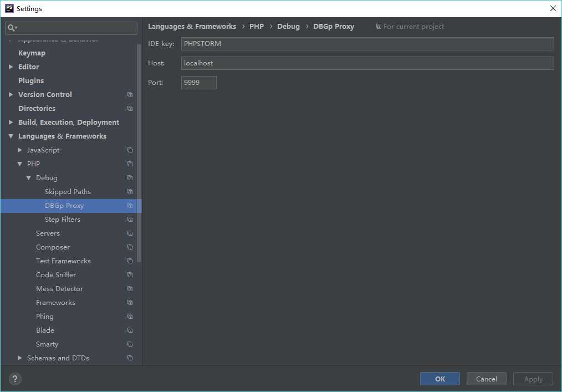Open the Servers settings page
This screenshot has height=392, width=562.
point(48,233)
